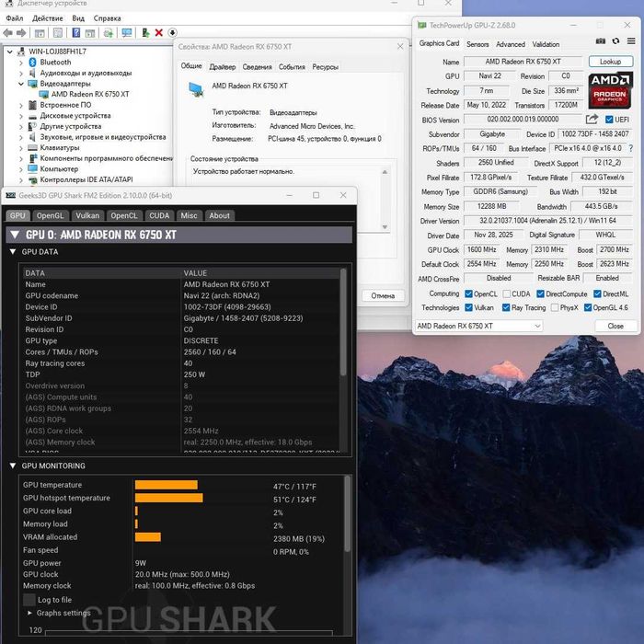Expand Graphs settings in GPU Shark
Image resolution: width=644 pixels, height=644 pixels.
point(29,613)
